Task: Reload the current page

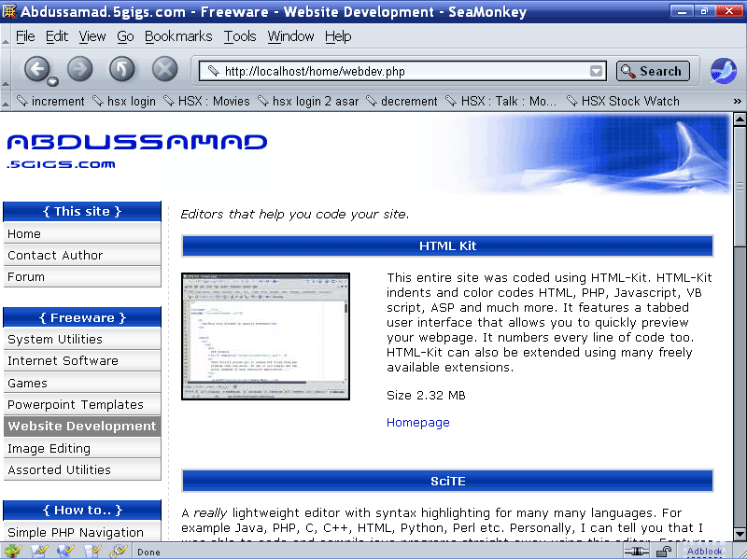Action: point(122,69)
